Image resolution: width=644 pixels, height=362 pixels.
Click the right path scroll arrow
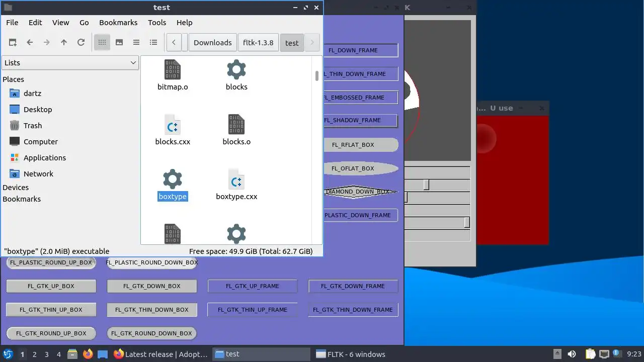pyautogui.click(x=312, y=43)
